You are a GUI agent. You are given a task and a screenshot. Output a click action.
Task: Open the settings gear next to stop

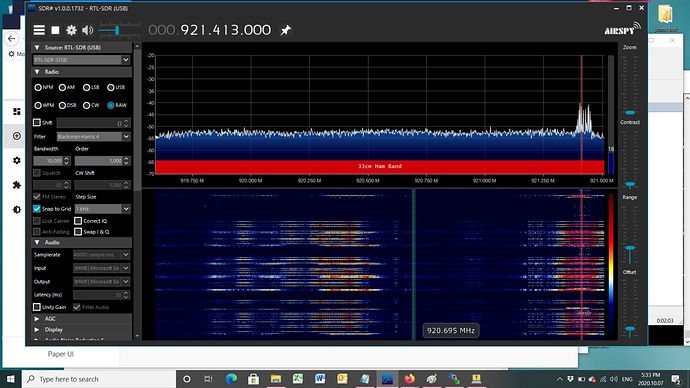[x=71, y=30]
